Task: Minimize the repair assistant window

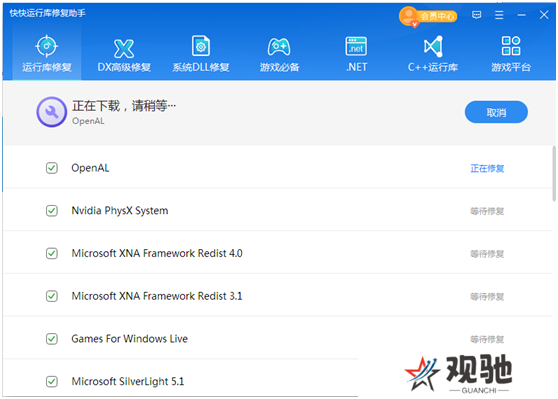Action: (x=522, y=15)
